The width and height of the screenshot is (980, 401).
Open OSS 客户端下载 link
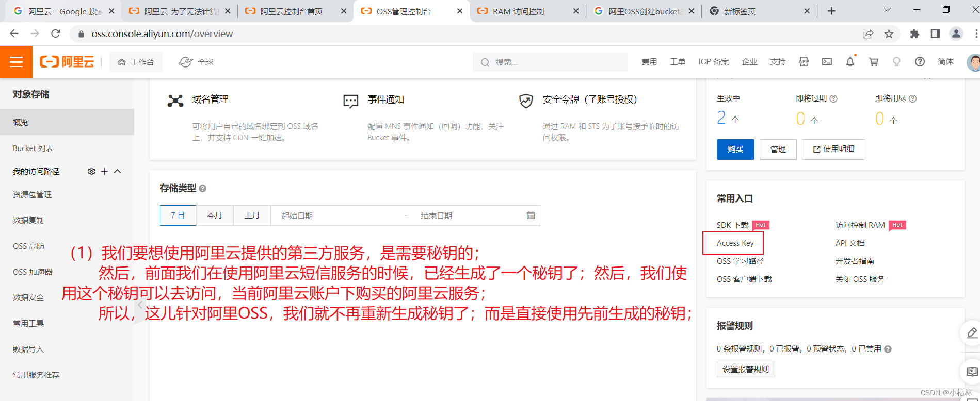coord(744,279)
